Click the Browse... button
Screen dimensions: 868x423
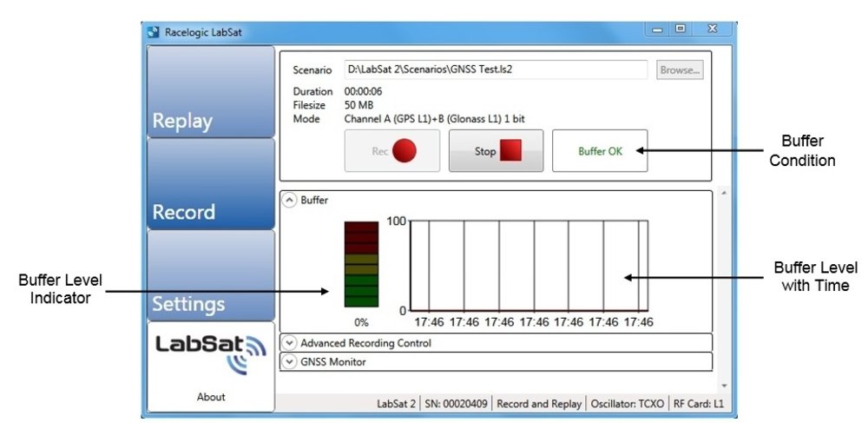pyautogui.click(x=680, y=70)
